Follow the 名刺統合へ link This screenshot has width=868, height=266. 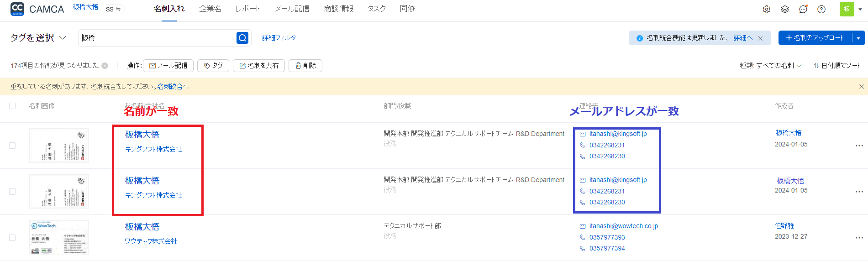point(173,87)
